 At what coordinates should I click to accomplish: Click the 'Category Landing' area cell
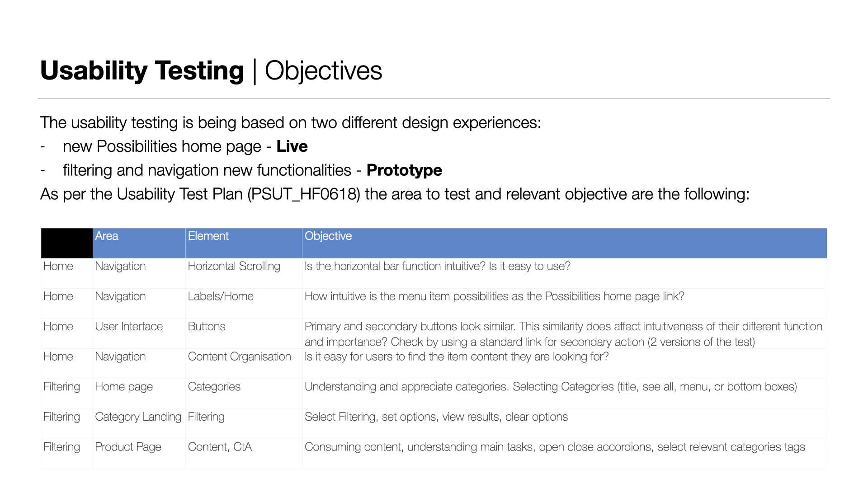138,417
